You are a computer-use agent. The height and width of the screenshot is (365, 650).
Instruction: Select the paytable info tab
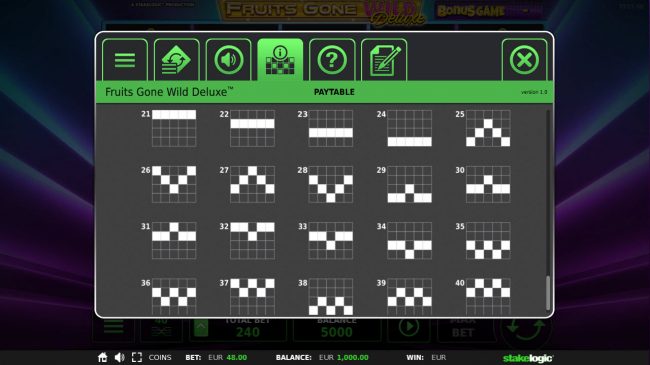280,60
